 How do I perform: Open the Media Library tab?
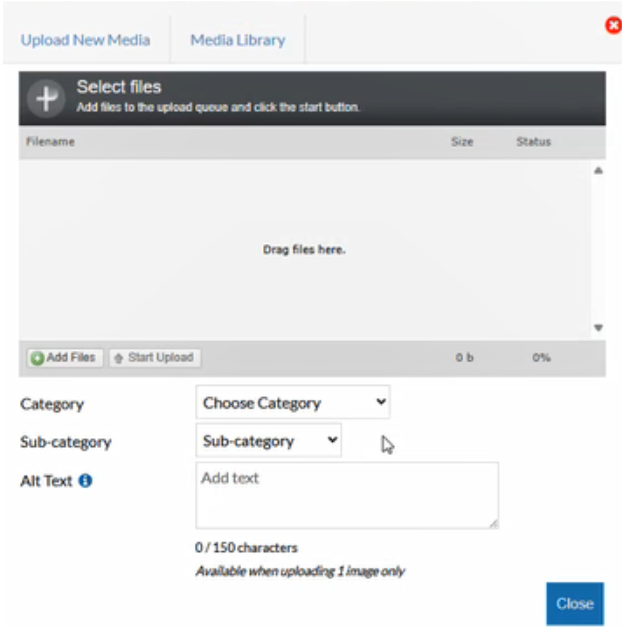point(238,40)
